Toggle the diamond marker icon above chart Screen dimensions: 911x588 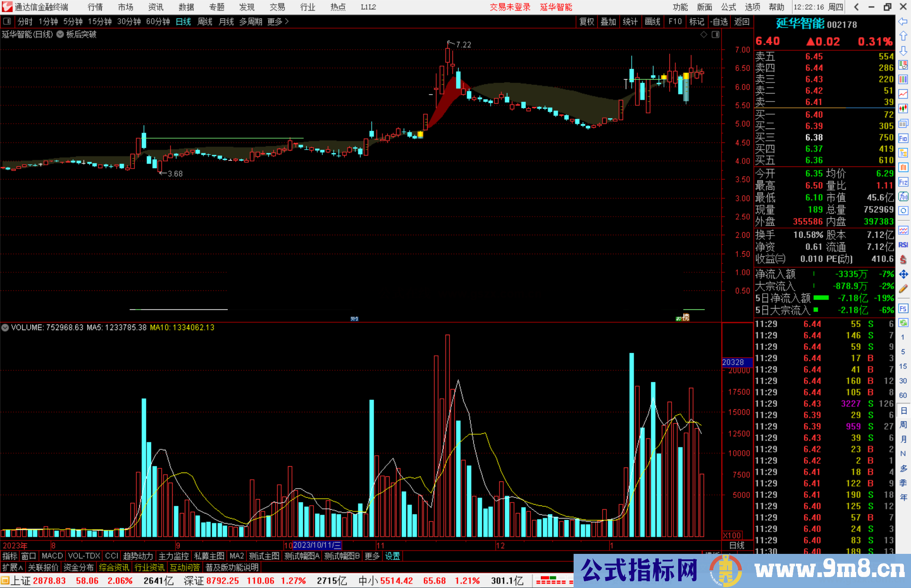(x=703, y=35)
